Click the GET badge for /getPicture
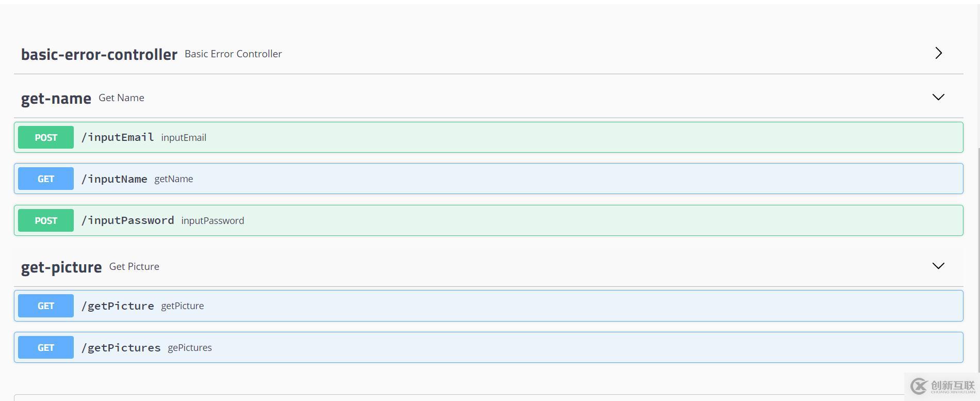980x401 pixels. click(46, 306)
